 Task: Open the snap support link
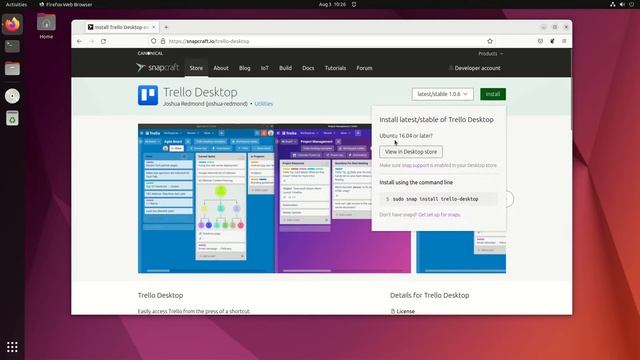tap(415, 166)
